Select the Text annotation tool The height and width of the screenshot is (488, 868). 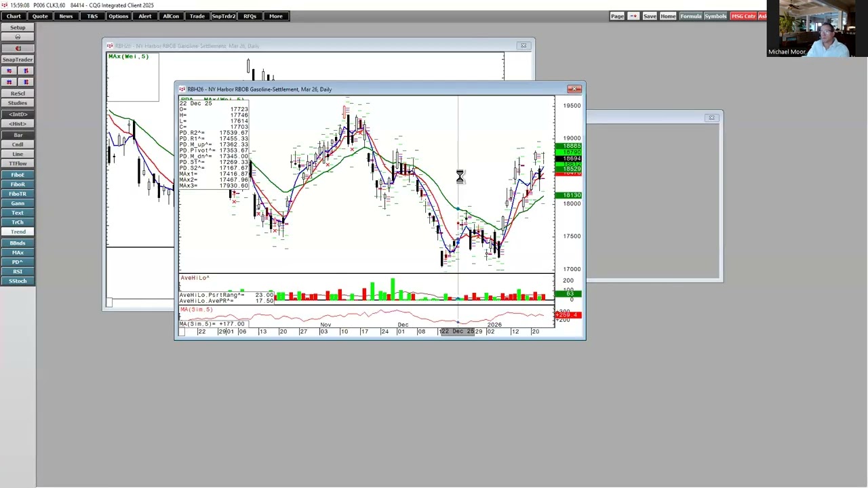18,213
